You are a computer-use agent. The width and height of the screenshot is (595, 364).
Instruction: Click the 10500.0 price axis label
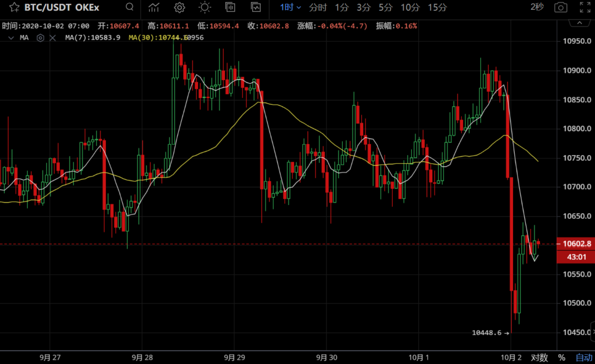point(577,303)
